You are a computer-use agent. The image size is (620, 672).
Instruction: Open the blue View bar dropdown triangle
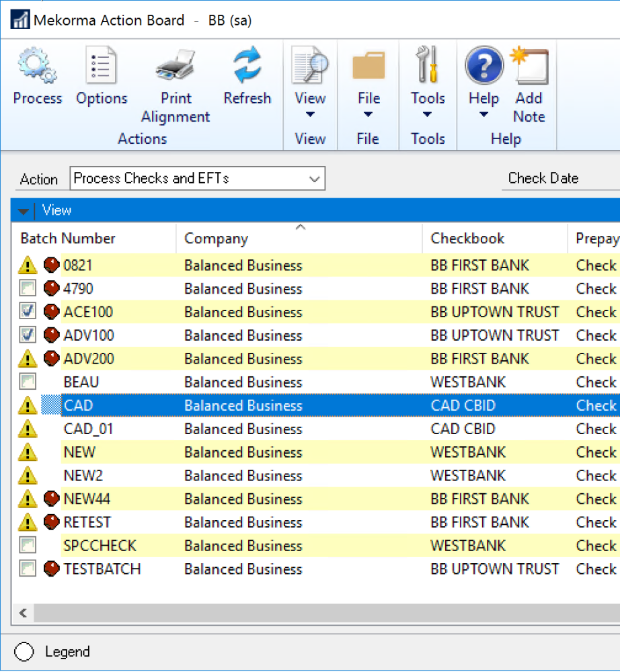[24, 211]
